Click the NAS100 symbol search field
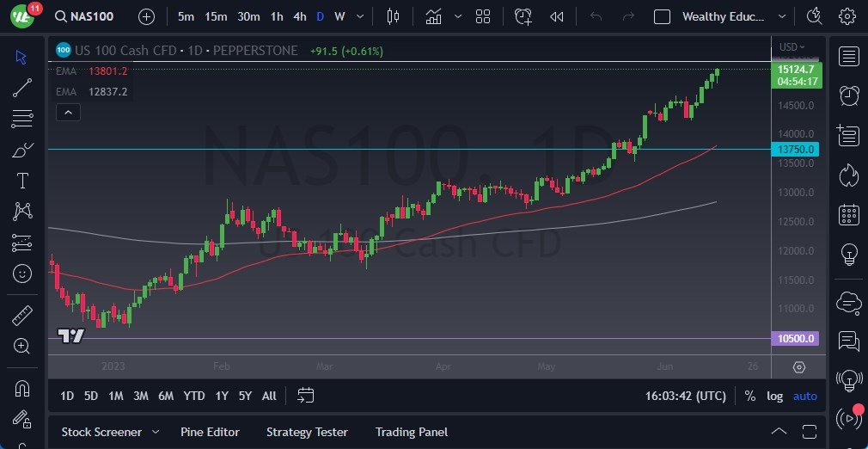868x449 pixels. point(89,16)
